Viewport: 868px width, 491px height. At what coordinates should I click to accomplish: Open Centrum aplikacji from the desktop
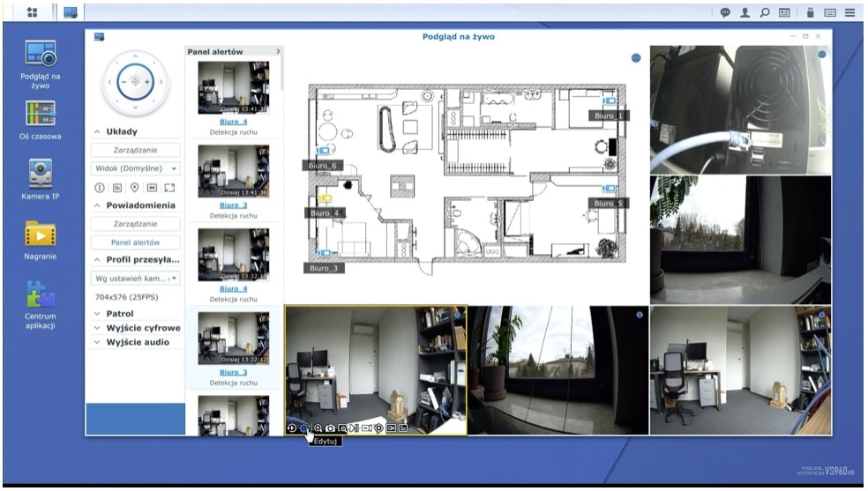40,294
